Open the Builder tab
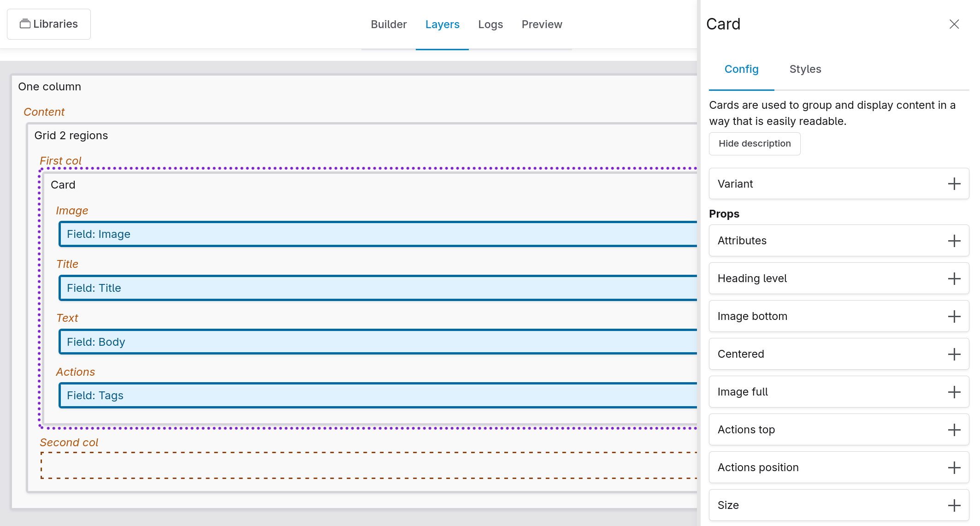This screenshot has height=526, width=980. (389, 24)
